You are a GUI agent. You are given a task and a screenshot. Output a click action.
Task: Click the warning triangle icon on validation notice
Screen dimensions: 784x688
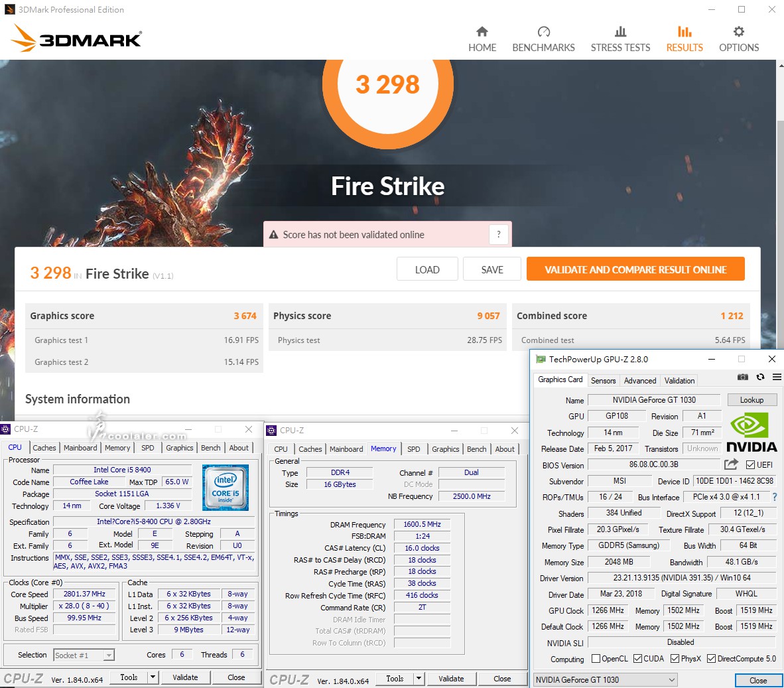coord(273,234)
